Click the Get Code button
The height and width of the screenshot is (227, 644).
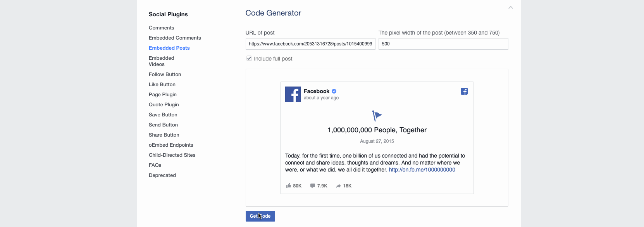(260, 216)
